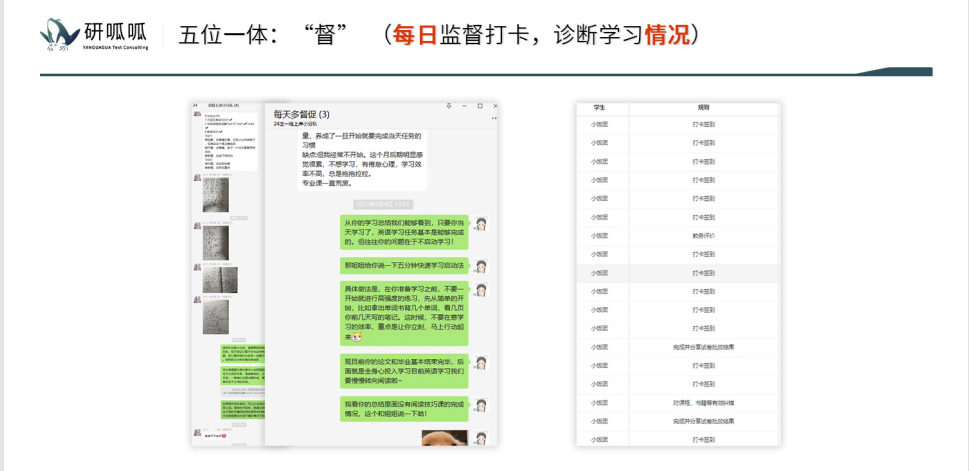Select the green message starting 现目前你的论文

(x=404, y=371)
